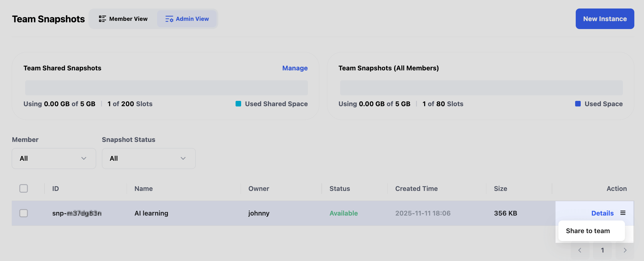Click the Snapshot Status dropdown chevron
Image resolution: width=644 pixels, height=261 pixels.
[x=183, y=158]
